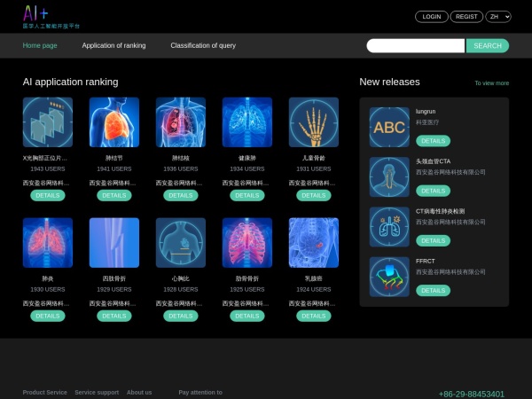The height and width of the screenshot is (399, 532).
Task: Switch to Classification of query
Action: 203,45
